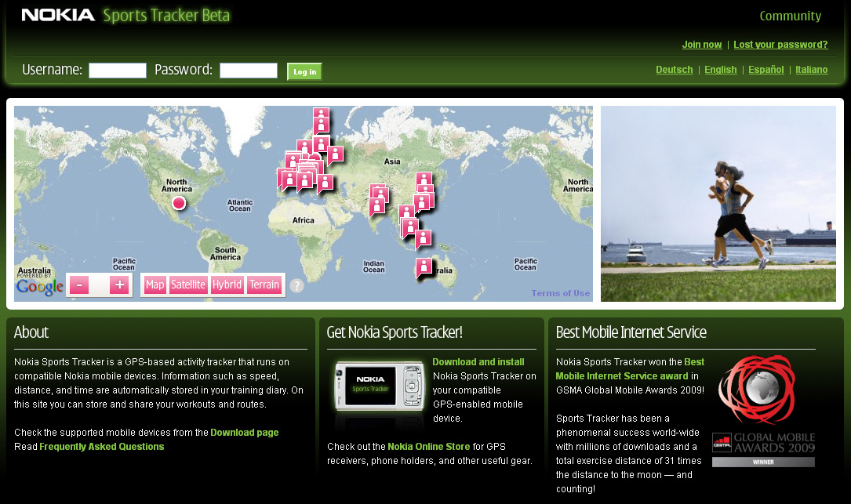Viewport: 851px width, 504px height.
Task: Click the runners photo beside the map
Action: tap(718, 204)
